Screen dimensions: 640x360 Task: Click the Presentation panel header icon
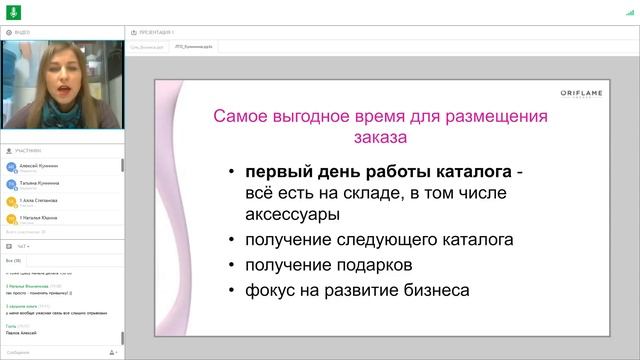(x=133, y=32)
